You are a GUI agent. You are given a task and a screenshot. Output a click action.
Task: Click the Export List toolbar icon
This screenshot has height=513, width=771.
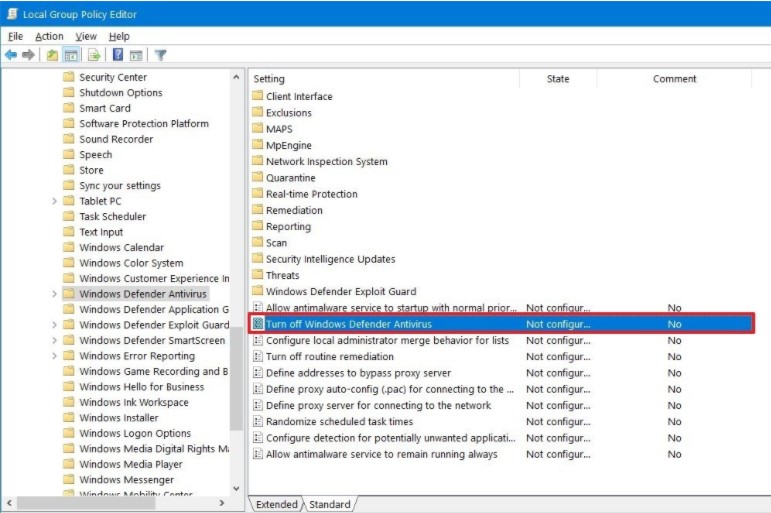coord(94,55)
